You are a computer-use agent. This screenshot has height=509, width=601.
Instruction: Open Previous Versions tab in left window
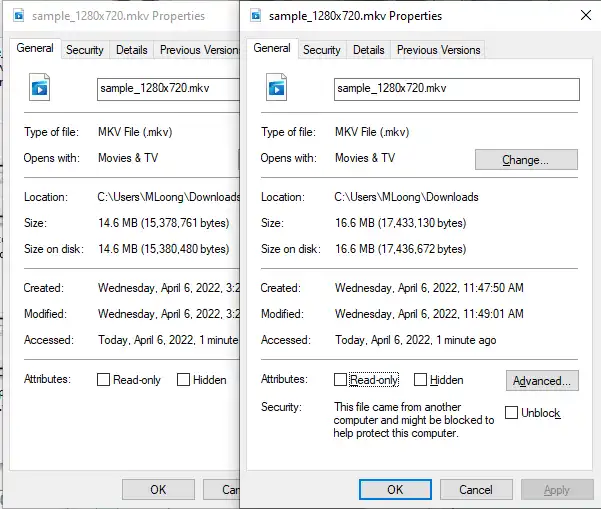[x=197, y=50]
